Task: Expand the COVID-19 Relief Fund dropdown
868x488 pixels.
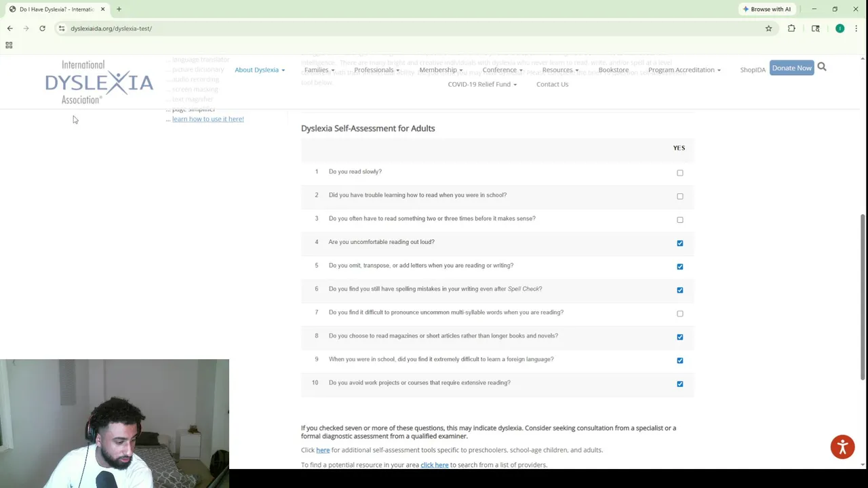Action: [x=482, y=84]
